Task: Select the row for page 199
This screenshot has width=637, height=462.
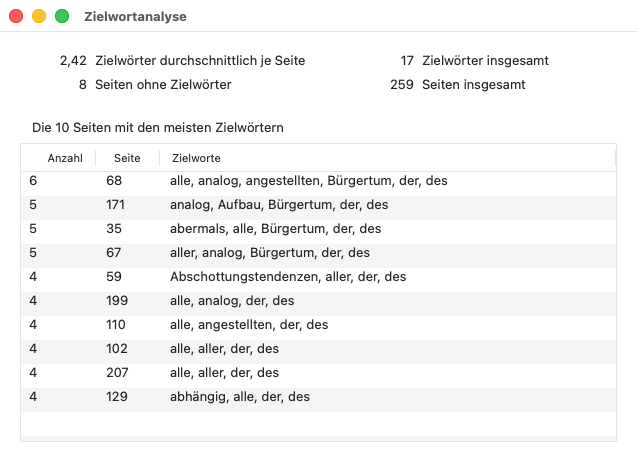Action: (x=318, y=300)
